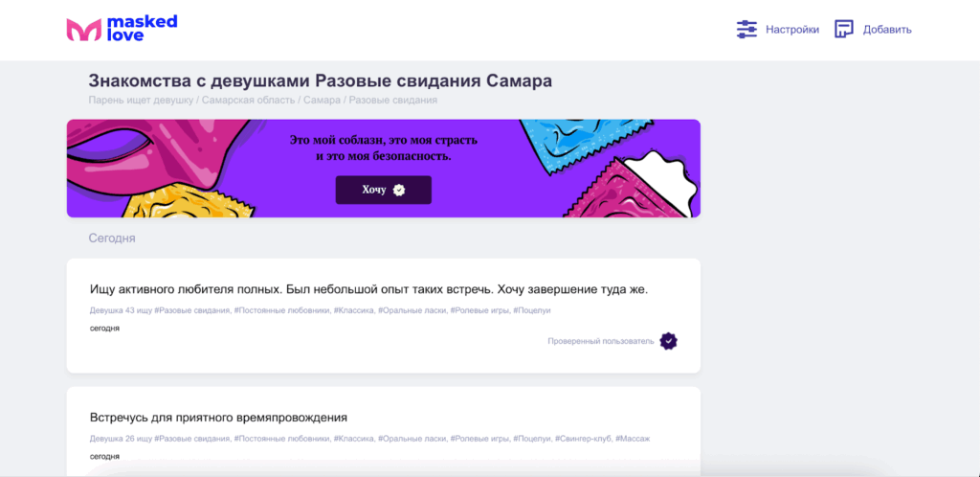Open the Настройки sliders icon

click(x=746, y=30)
